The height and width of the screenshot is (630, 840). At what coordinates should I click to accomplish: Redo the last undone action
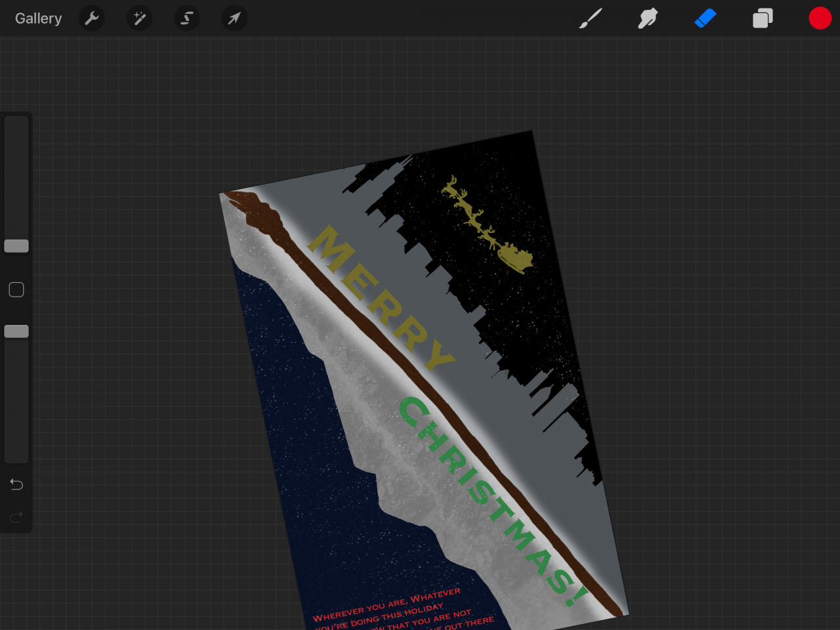pos(16,517)
